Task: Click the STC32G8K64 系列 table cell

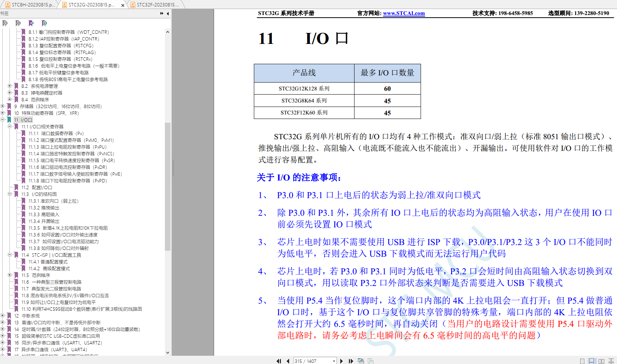Action: (304, 101)
